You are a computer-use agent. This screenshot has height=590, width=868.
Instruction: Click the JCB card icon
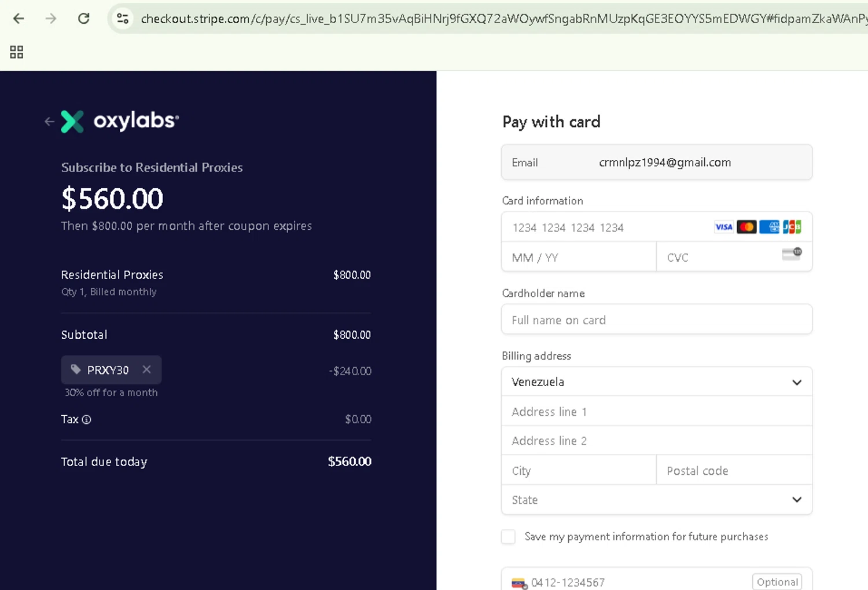pyautogui.click(x=792, y=227)
